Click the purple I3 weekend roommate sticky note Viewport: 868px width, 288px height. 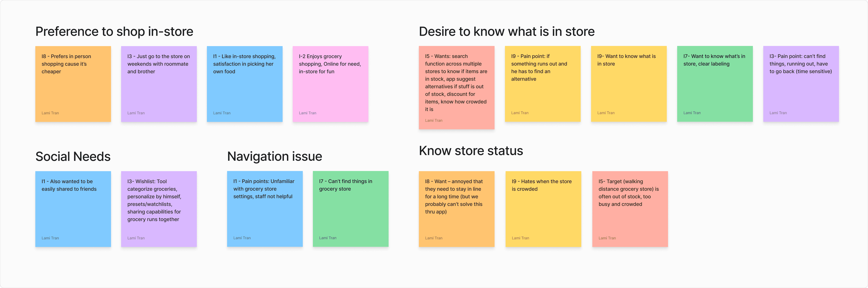coord(159,84)
